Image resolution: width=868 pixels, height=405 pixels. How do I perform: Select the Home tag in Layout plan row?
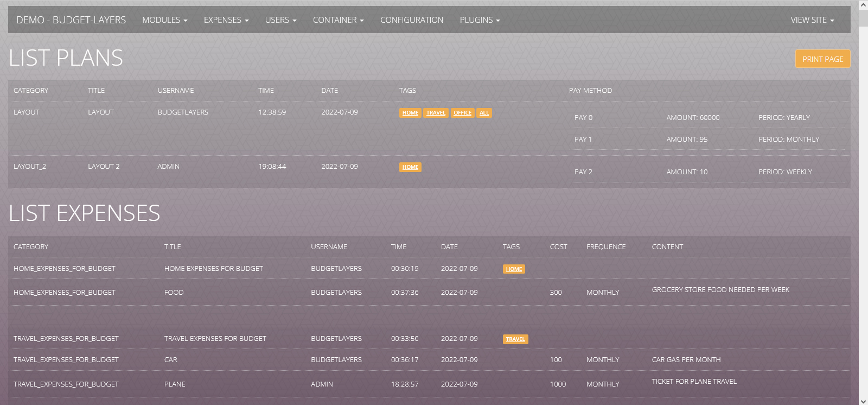(410, 113)
